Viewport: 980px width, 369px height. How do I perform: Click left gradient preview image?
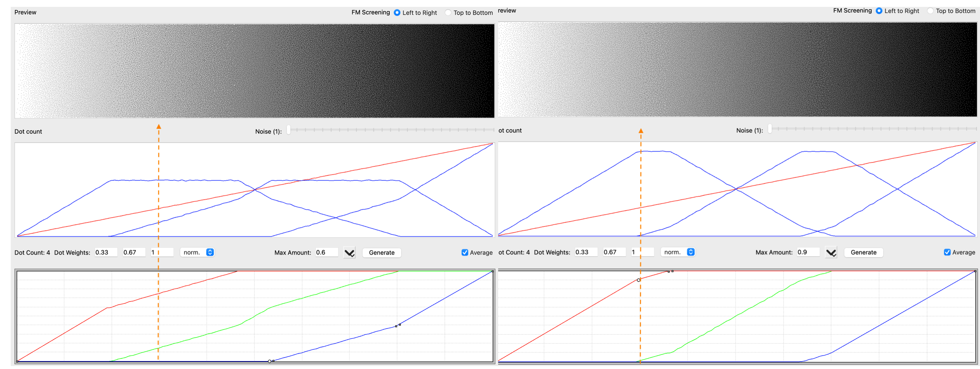point(255,71)
